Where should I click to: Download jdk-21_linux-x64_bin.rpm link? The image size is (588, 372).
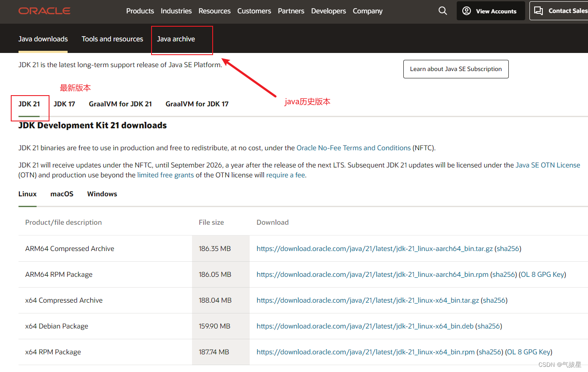tap(365, 352)
